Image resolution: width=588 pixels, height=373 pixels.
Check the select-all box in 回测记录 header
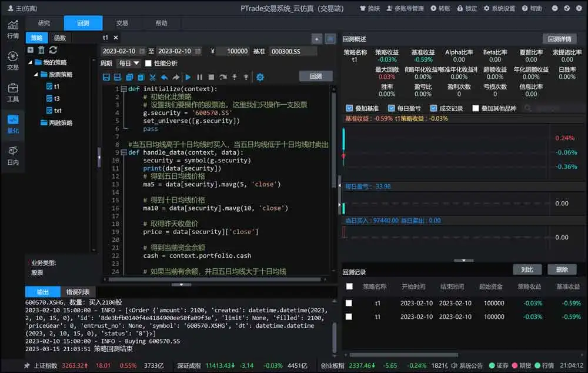pos(349,287)
